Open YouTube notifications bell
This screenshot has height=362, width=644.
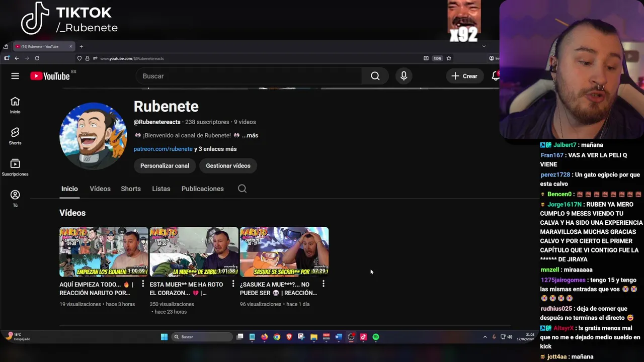[x=495, y=76]
